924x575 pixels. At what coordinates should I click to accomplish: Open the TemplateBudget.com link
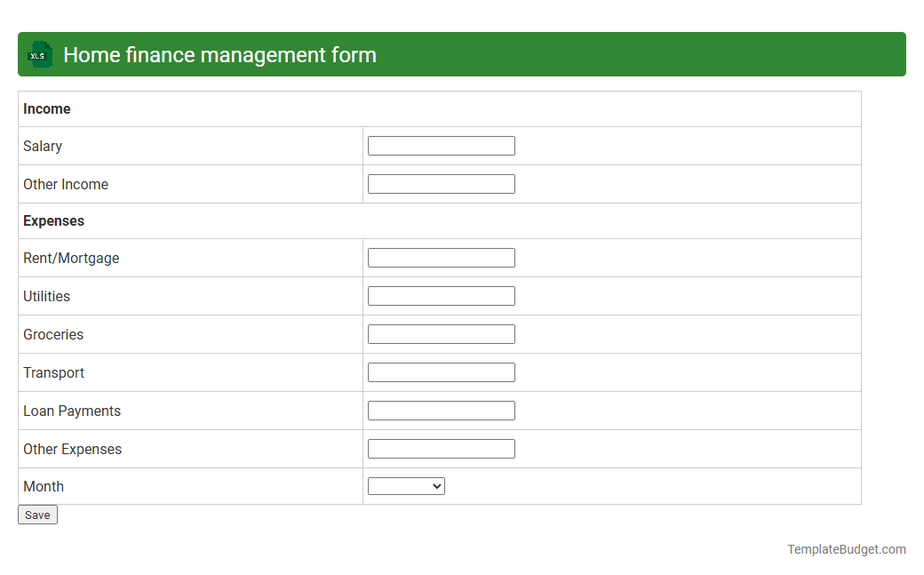(845, 549)
